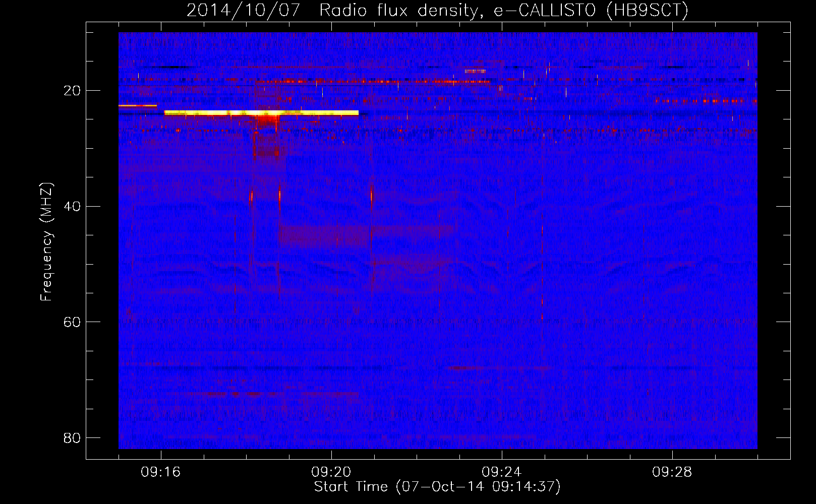Viewport: 816px width, 504px height.
Task: Click the 09:16 time tick label
Action: (x=161, y=472)
